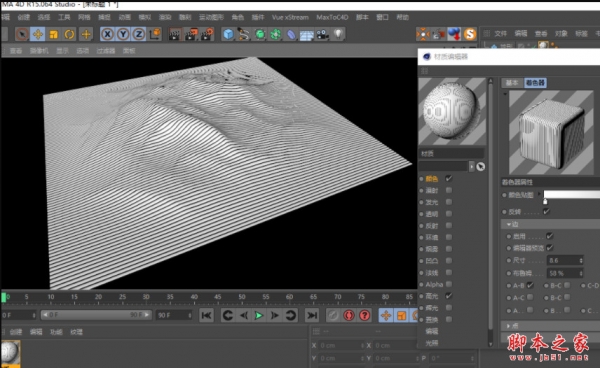
Task: Toggle the 透明 channel checkbox
Action: (x=449, y=214)
